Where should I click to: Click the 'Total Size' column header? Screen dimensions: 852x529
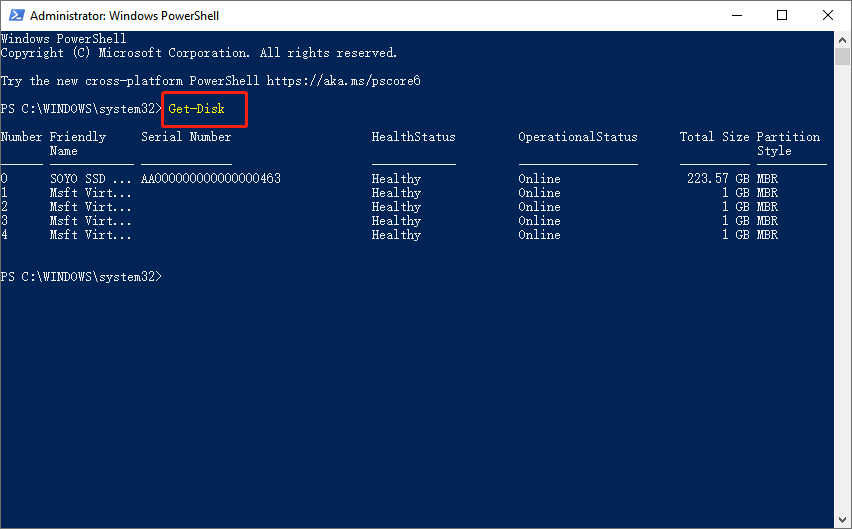pos(715,137)
